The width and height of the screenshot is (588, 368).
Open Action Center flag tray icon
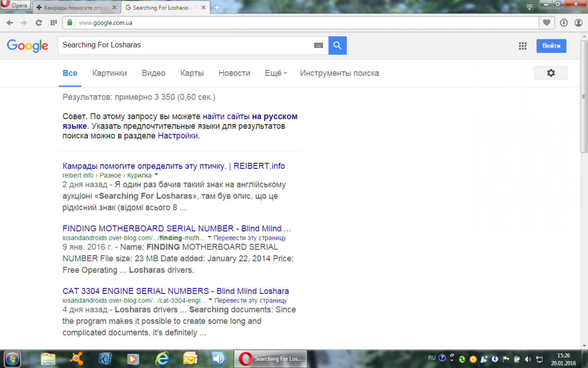tap(506, 359)
